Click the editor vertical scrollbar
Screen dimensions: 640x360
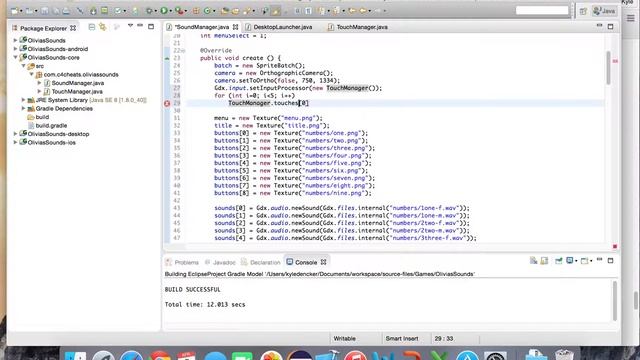(609, 68)
